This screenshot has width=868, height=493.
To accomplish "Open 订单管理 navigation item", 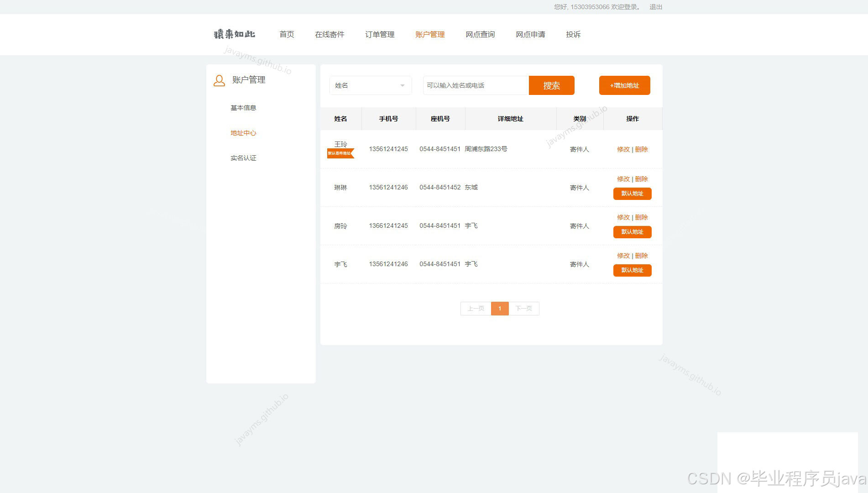I will 380,34.
